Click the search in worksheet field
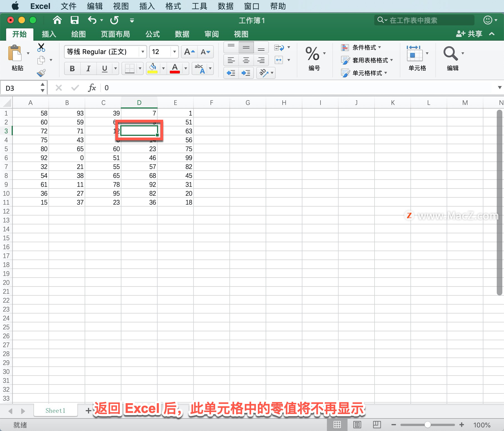 pyautogui.click(x=424, y=20)
